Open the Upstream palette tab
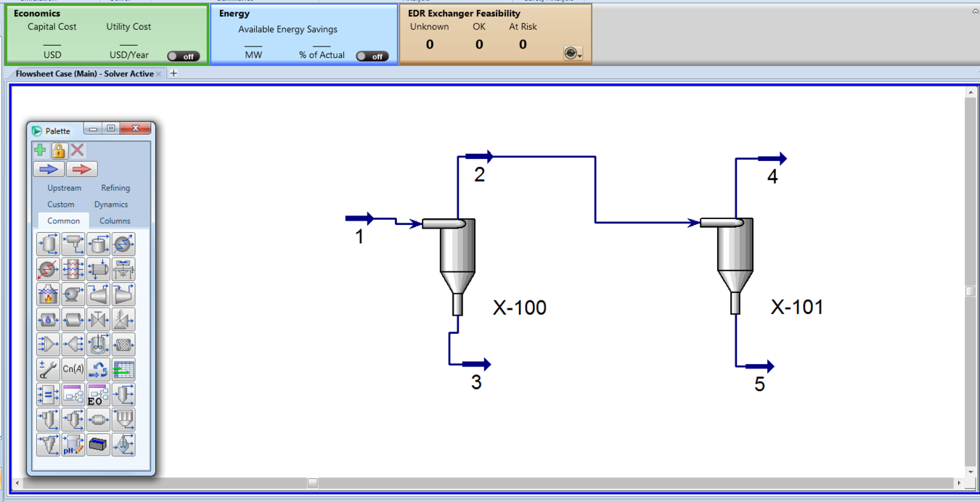 coord(64,188)
